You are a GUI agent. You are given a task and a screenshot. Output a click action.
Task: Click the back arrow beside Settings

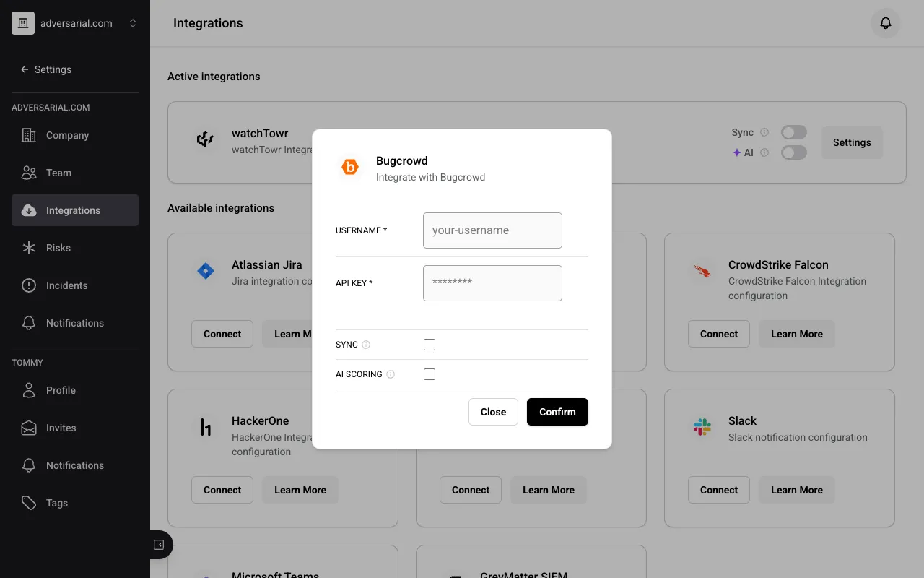coord(25,69)
